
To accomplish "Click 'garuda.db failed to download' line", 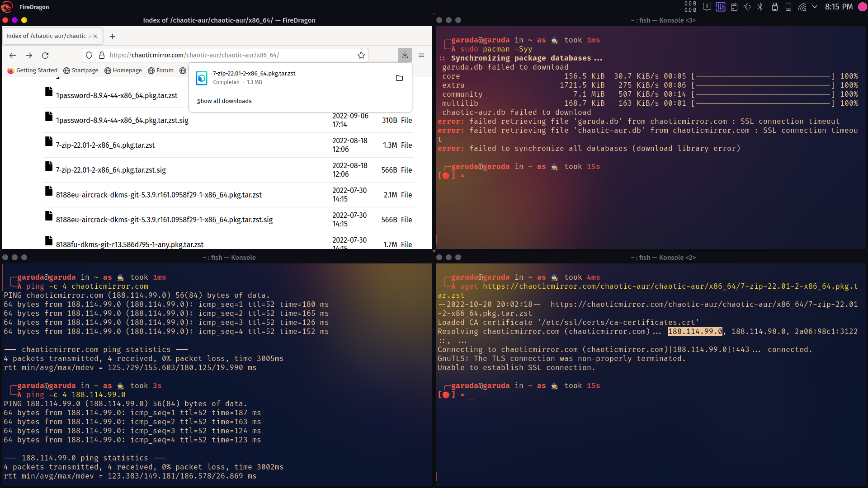I will [505, 67].
